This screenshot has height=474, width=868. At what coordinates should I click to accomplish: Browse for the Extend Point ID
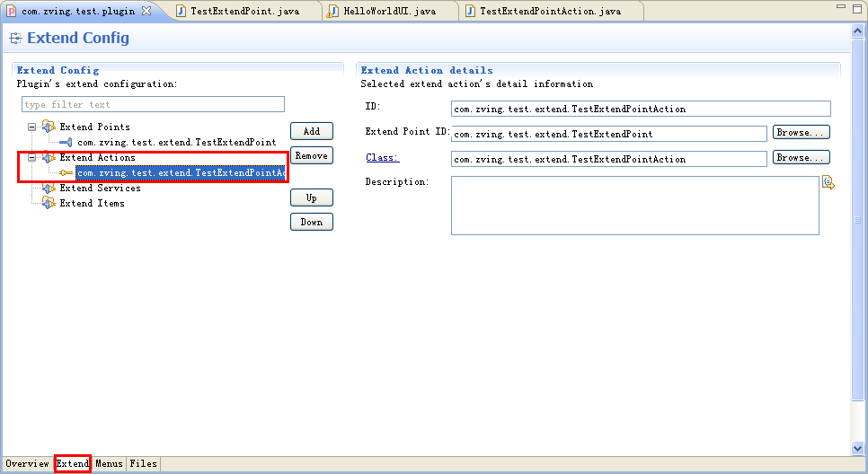801,133
